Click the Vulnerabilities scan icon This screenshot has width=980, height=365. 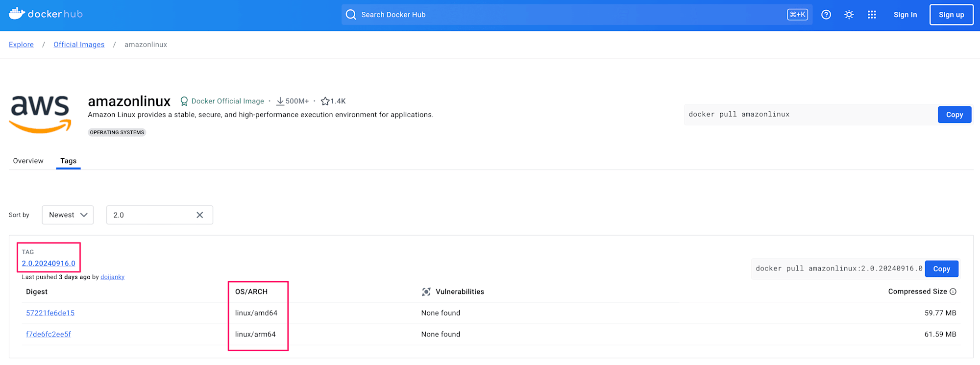tap(426, 292)
